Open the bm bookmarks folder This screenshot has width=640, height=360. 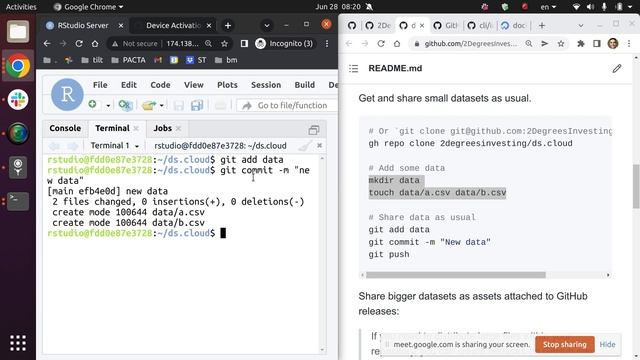(226, 60)
